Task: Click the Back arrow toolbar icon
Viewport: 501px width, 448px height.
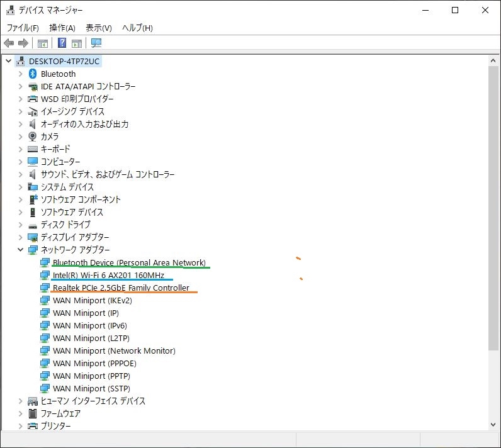Action: click(9, 43)
